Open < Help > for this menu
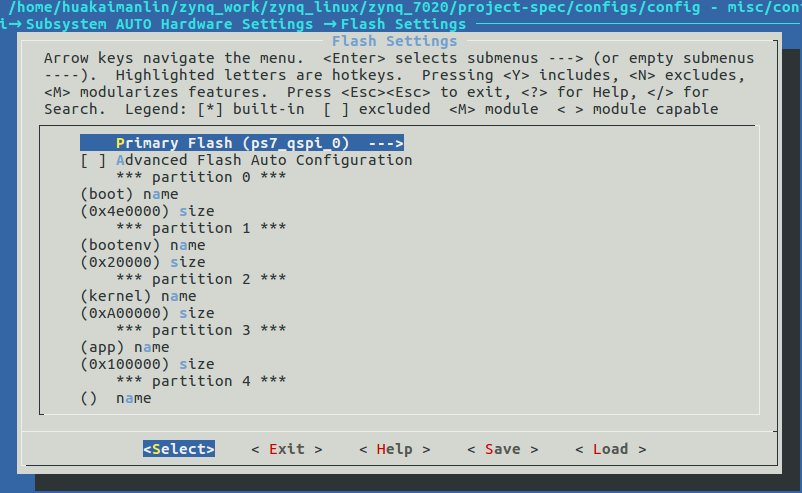Image resolution: width=802 pixels, height=493 pixels. pyautogui.click(x=395, y=449)
